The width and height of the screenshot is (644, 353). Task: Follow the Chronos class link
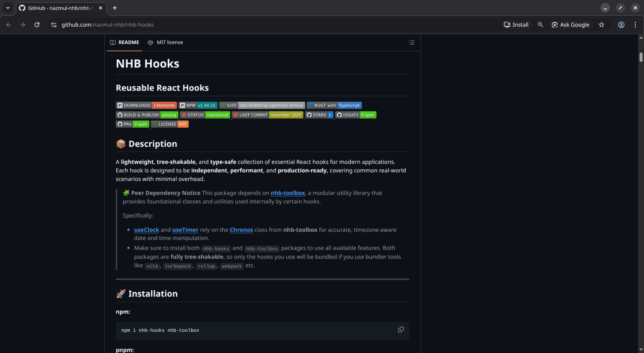(241, 230)
